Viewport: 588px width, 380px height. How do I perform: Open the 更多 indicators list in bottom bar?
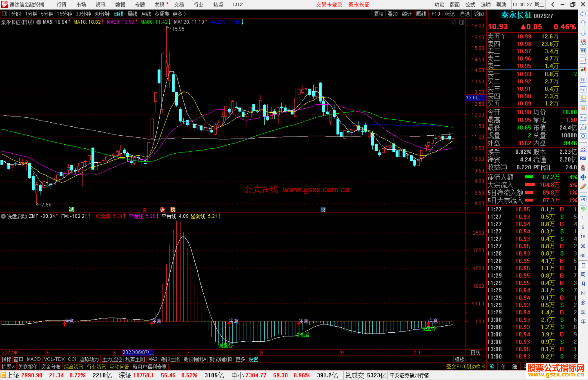click(x=240, y=360)
